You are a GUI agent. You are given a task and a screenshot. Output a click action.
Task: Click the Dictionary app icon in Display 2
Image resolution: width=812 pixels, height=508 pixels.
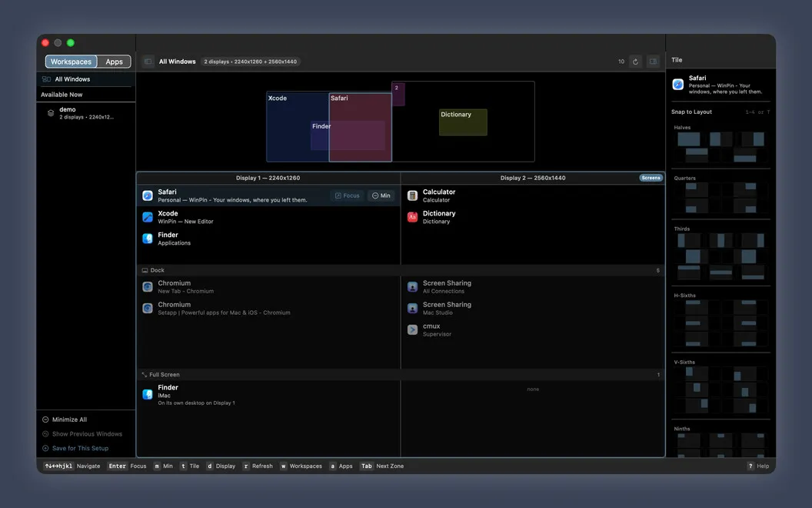[412, 217]
